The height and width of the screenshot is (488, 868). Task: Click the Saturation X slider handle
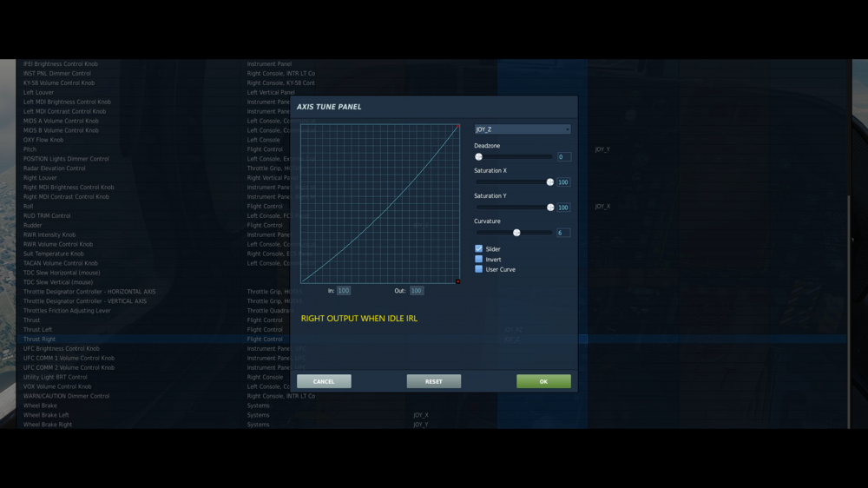click(549, 182)
